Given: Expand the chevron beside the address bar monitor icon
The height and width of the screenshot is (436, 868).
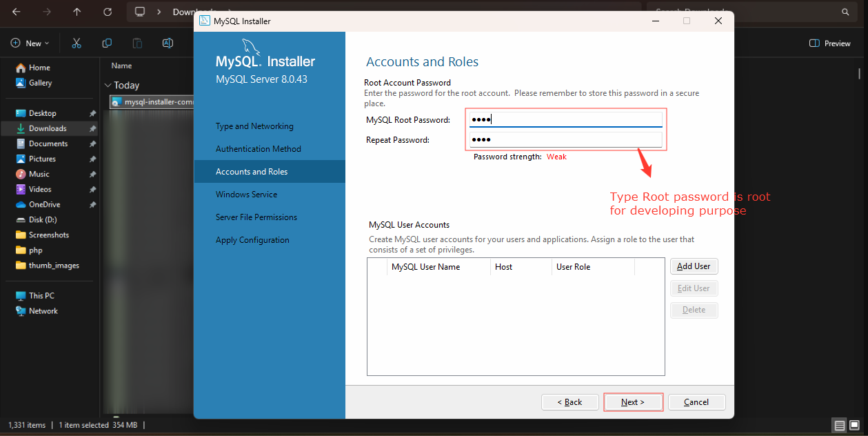Looking at the screenshot, I should (159, 12).
